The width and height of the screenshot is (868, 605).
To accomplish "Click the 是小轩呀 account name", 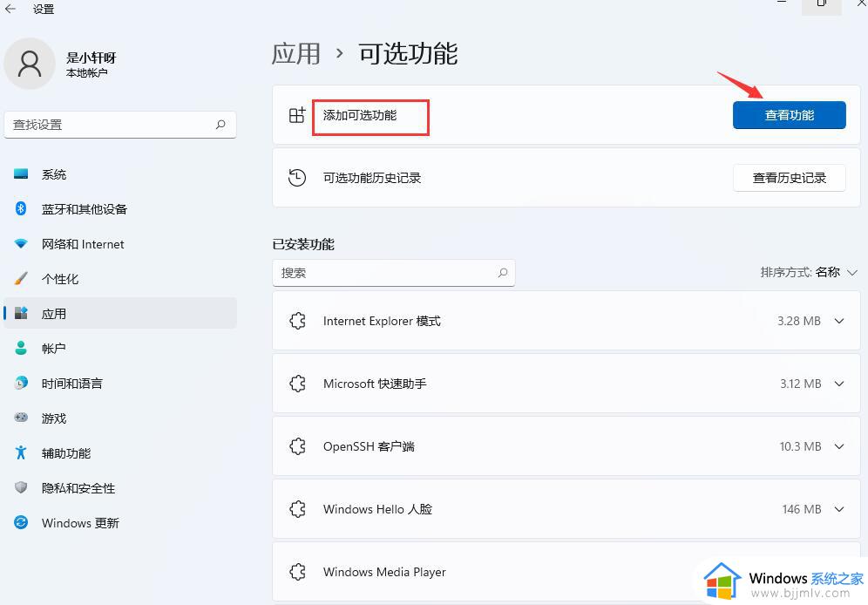I will click(92, 58).
